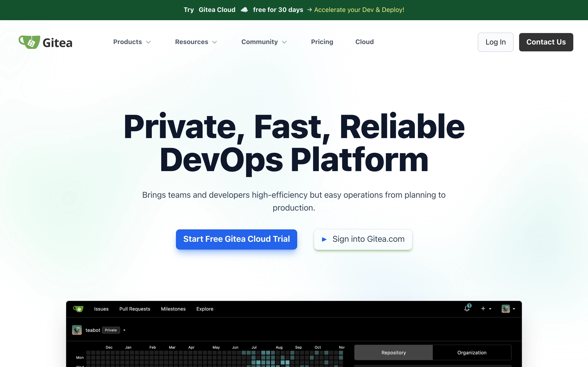Open the notification bell icon

(x=467, y=309)
